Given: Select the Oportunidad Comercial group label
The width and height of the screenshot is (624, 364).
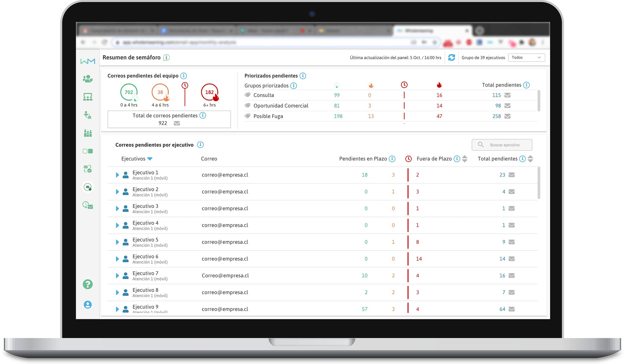Looking at the screenshot, I should click(x=281, y=106).
